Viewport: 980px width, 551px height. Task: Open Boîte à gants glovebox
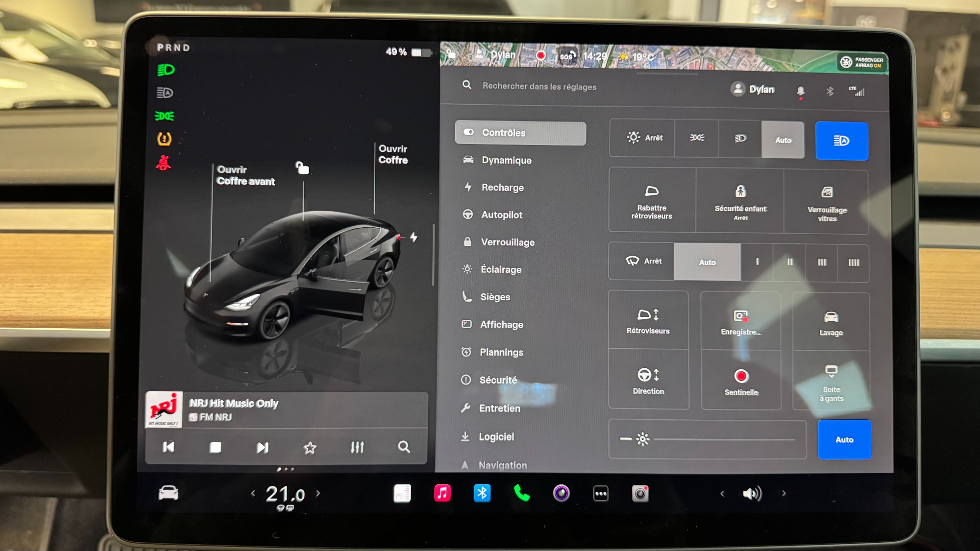coord(831,382)
